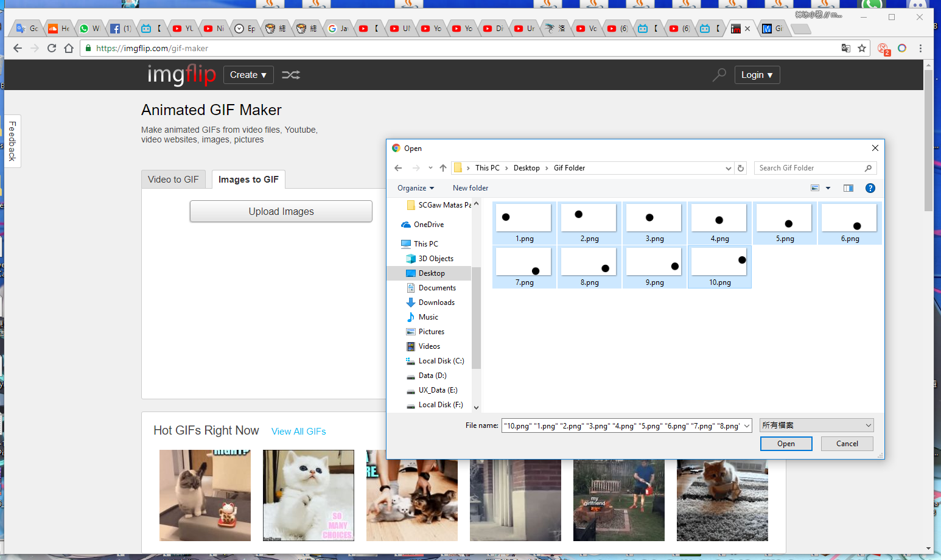Expand the Organize menu in dialog

(416, 188)
